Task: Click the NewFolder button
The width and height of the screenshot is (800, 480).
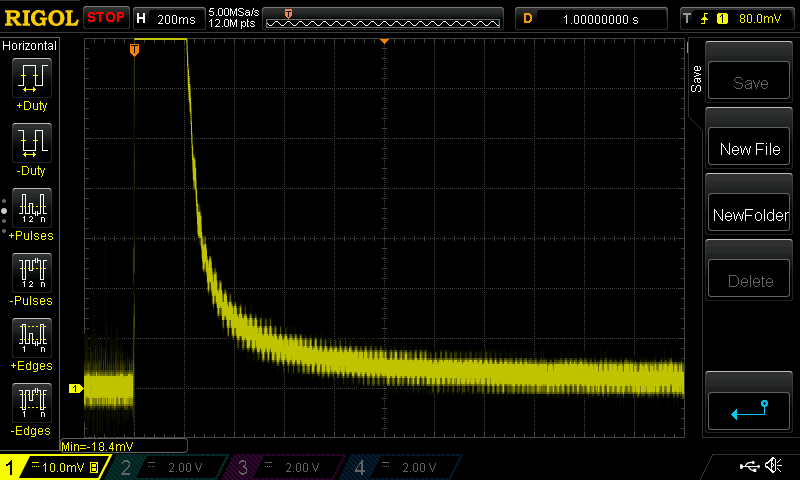Action: [x=749, y=213]
